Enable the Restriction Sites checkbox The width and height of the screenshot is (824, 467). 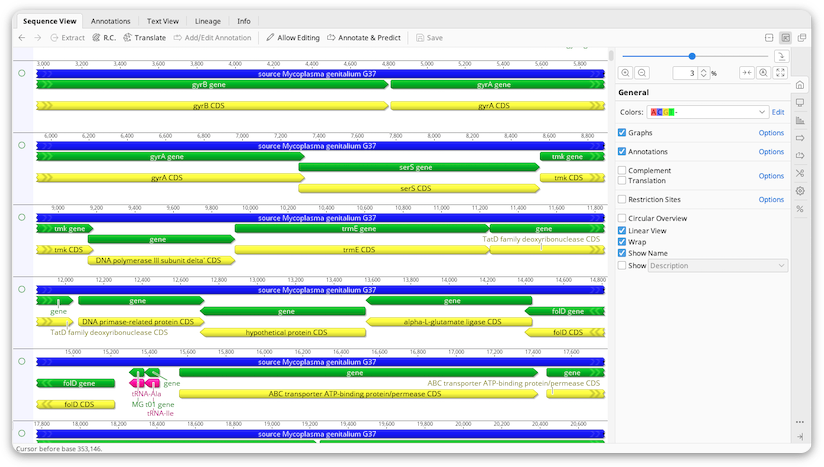(622, 199)
